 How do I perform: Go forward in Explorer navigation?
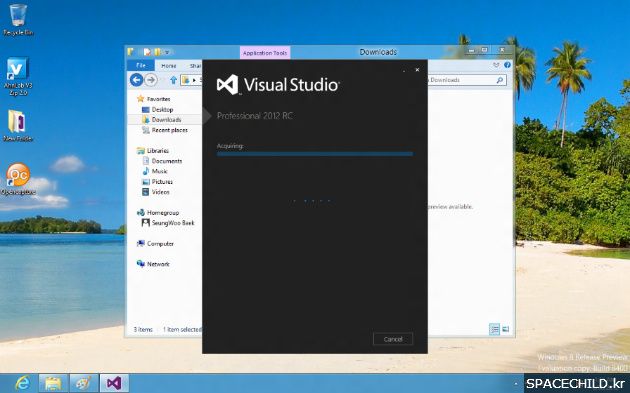(151, 80)
